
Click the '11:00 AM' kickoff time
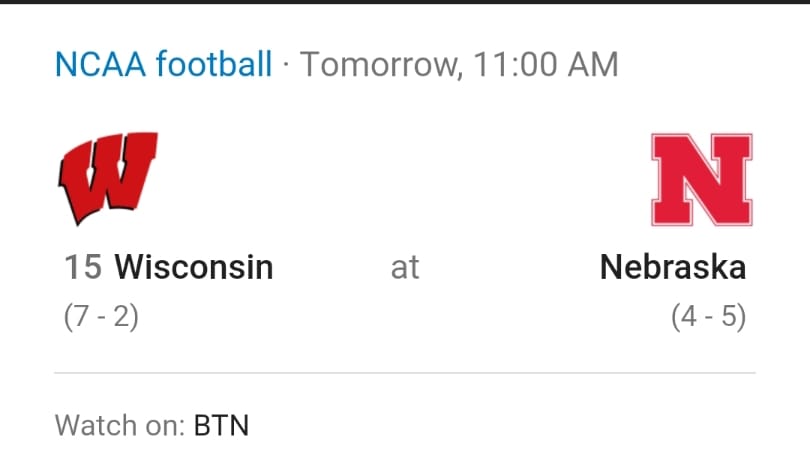(546, 65)
